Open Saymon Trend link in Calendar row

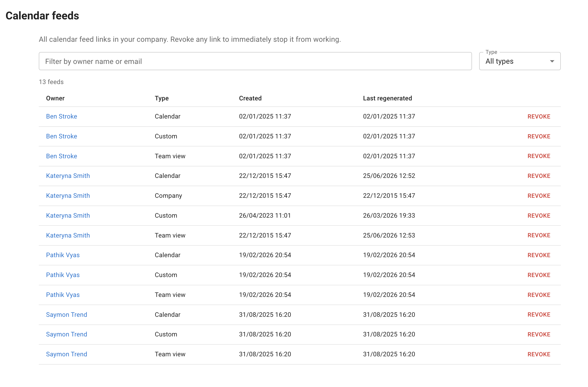(x=66, y=315)
